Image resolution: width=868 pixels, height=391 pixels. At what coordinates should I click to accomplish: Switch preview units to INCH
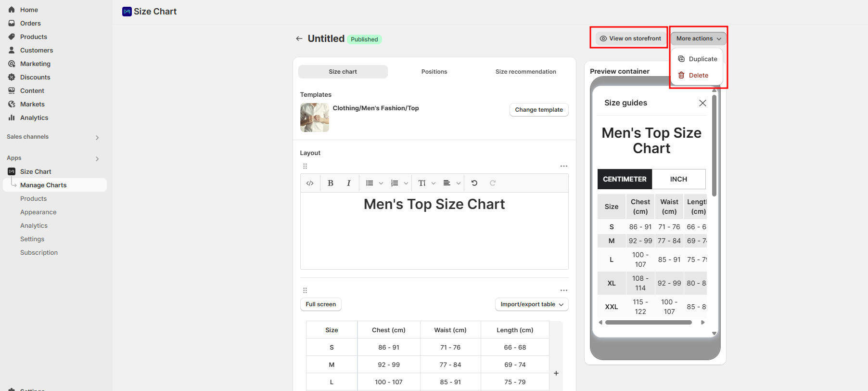pyautogui.click(x=679, y=179)
